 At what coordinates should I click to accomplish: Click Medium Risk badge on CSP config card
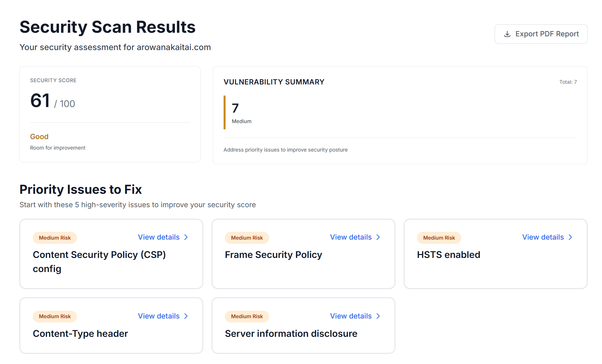click(x=55, y=238)
